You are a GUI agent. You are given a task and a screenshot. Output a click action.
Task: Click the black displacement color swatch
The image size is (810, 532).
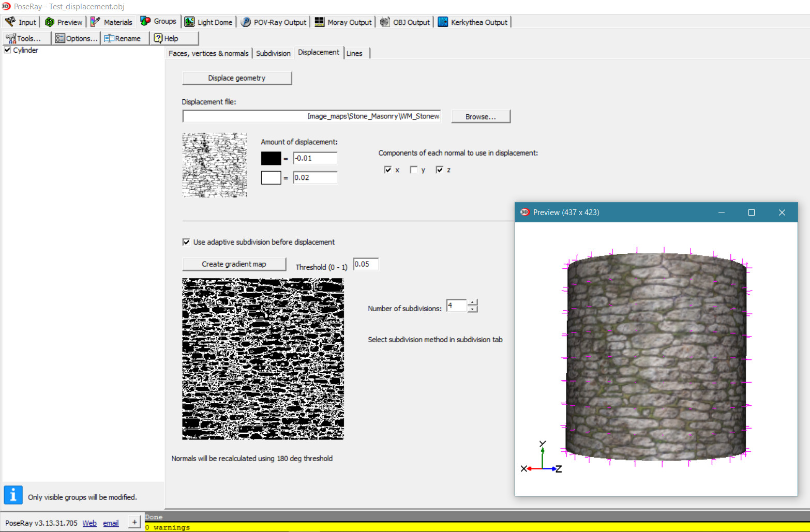[271, 158]
